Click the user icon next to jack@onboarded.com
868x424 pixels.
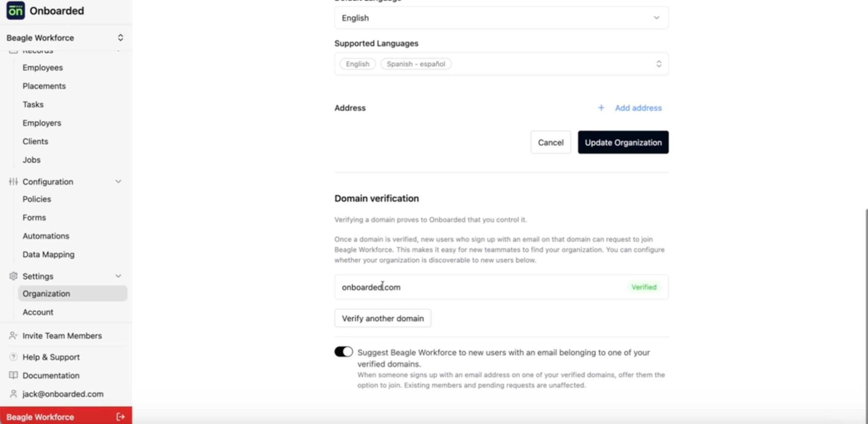tap(13, 394)
